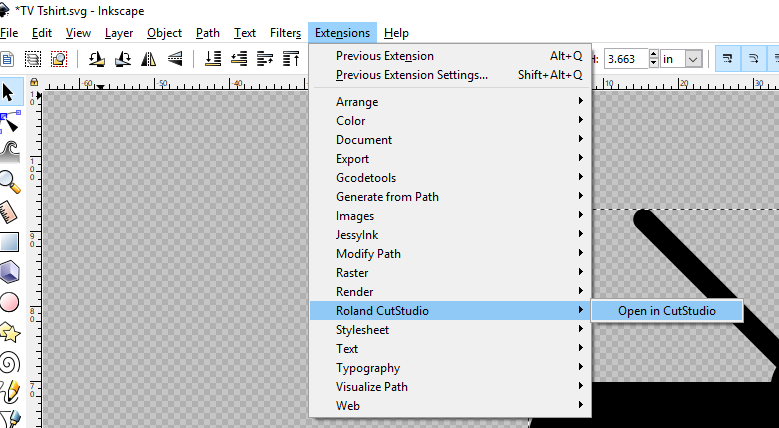Choose the Tweak wave tool
This screenshot has width=779, height=428.
click(x=9, y=152)
